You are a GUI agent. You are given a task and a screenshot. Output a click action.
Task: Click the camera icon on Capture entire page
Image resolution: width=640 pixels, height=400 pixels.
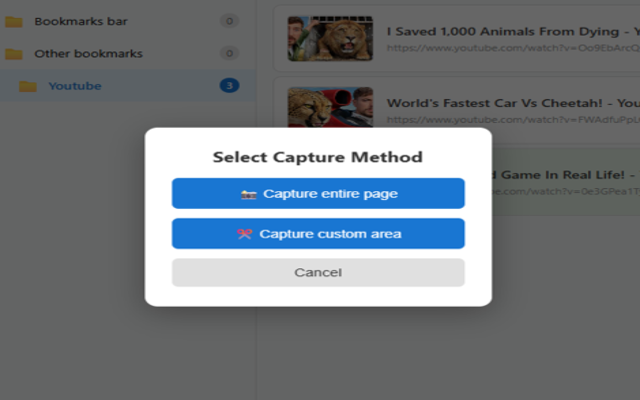point(249,194)
